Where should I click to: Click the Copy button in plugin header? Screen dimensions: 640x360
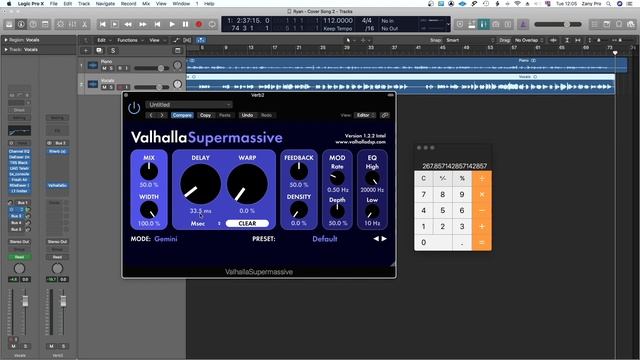[x=205, y=115]
